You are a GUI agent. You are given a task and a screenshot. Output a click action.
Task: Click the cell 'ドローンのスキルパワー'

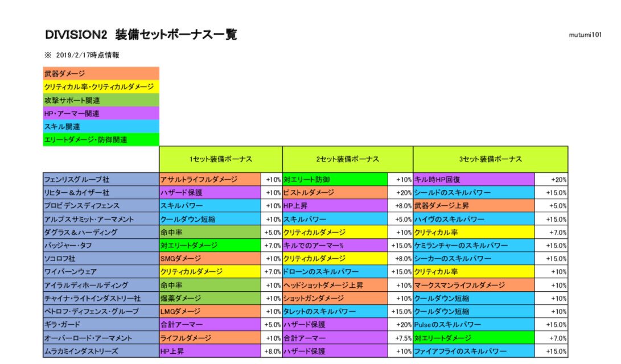pyautogui.click(x=335, y=272)
